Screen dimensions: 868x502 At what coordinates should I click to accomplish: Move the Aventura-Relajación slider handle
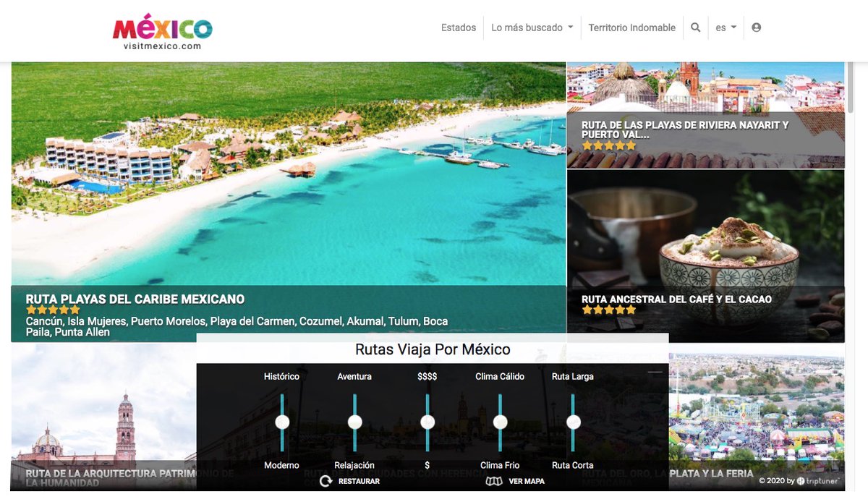point(354,421)
